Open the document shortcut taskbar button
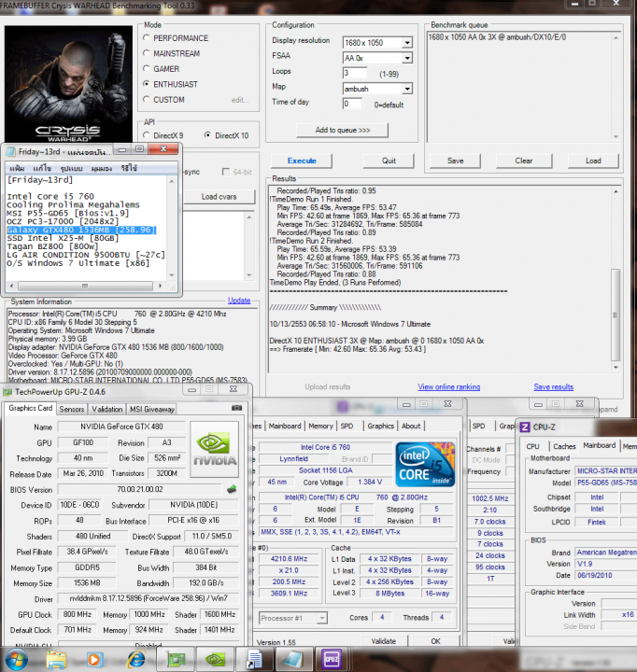Viewport: 637px width, 672px height. (254, 659)
